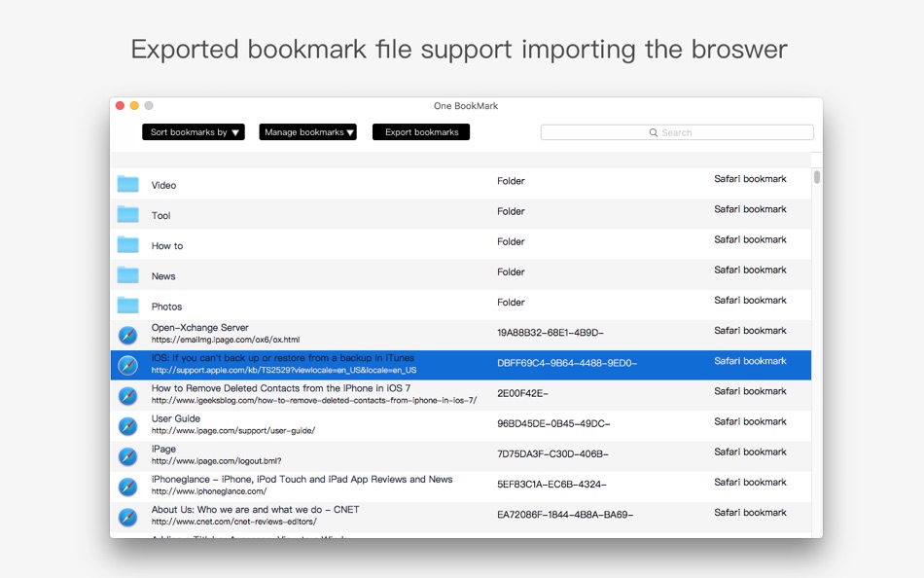Select the Open-Xchange Server bookmark title
The height and width of the screenshot is (578, 924).
[199, 327]
